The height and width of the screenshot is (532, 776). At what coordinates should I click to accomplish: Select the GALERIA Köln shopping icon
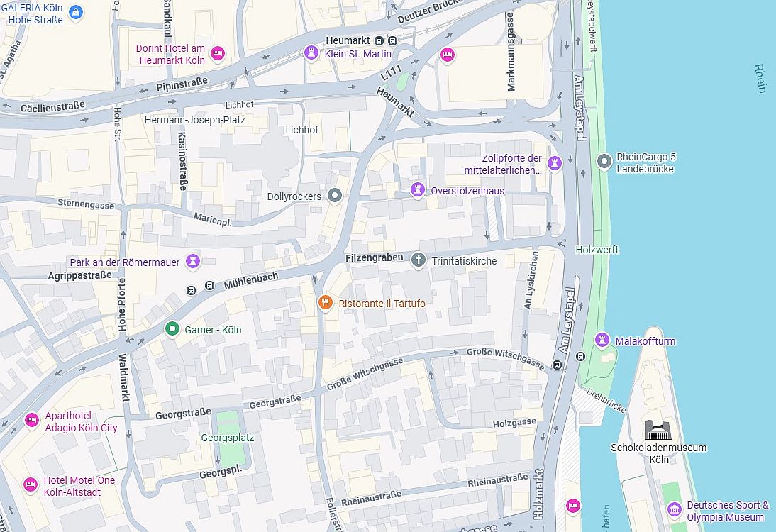coord(75,12)
